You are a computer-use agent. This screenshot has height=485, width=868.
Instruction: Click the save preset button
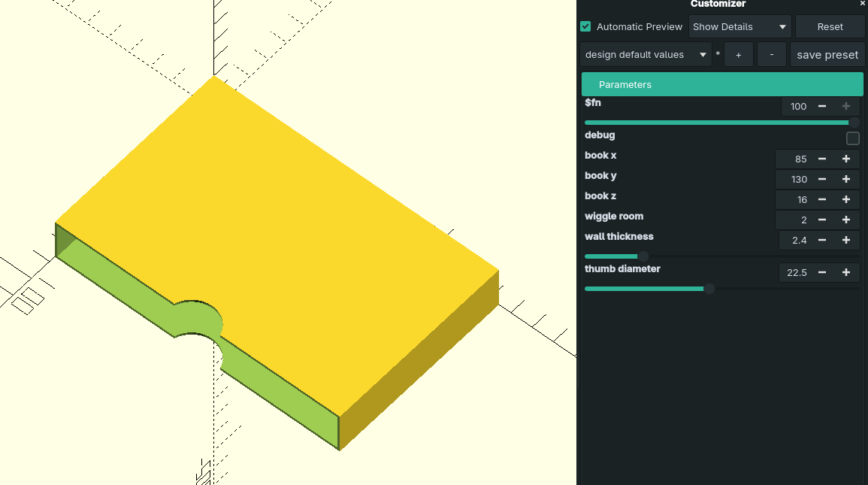coord(827,55)
